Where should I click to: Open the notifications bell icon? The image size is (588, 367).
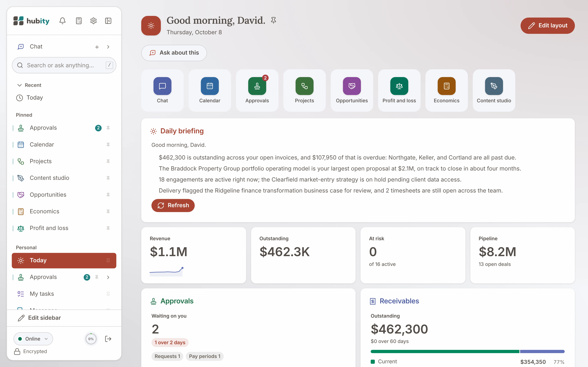pos(62,21)
